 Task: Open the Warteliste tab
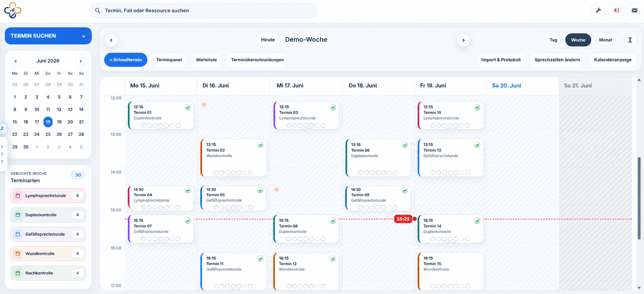click(206, 60)
